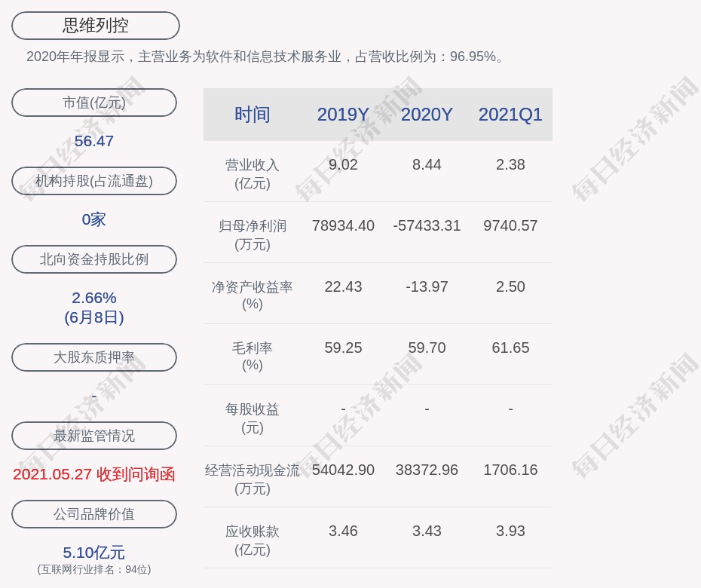Image resolution: width=701 pixels, height=588 pixels.
Task: Select the 公司品牌价值 pill
Action: click(94, 514)
